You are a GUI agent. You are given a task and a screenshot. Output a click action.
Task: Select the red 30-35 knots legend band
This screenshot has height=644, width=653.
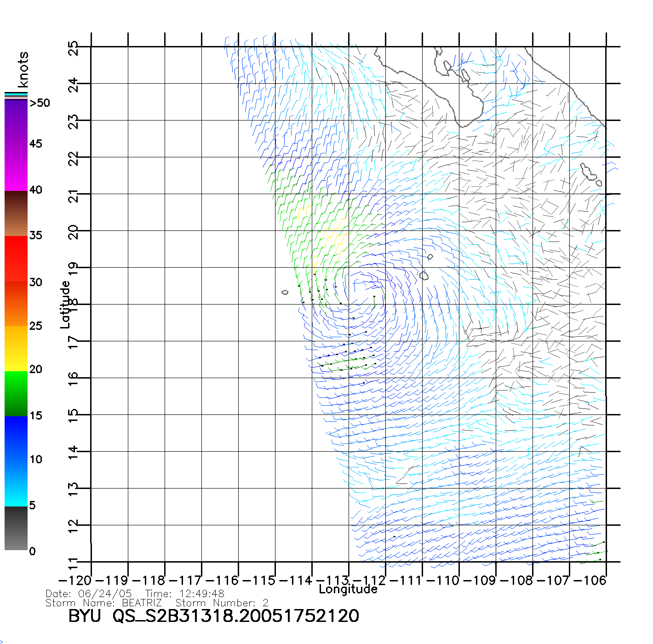pyautogui.click(x=16, y=259)
